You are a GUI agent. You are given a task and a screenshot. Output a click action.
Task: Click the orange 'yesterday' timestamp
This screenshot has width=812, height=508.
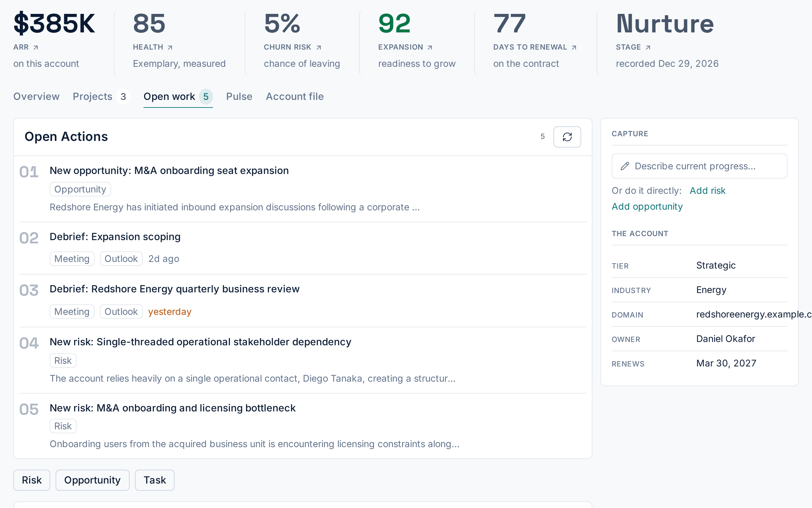coord(170,312)
